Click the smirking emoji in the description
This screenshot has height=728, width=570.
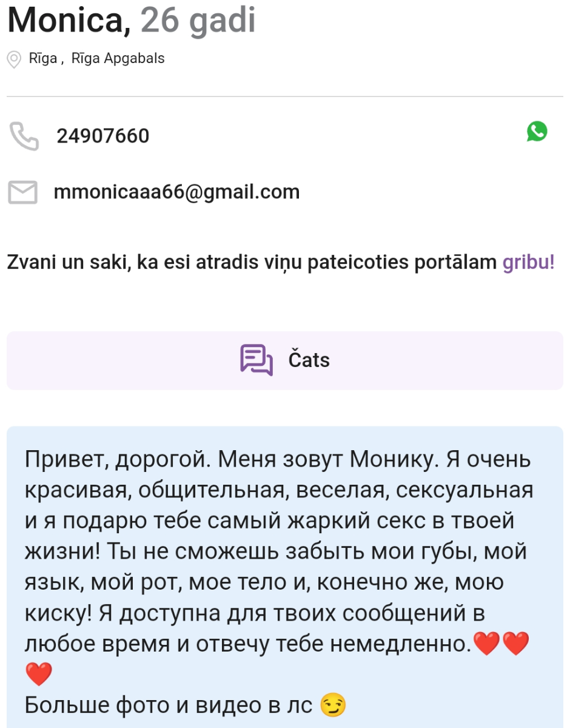pos(333,704)
